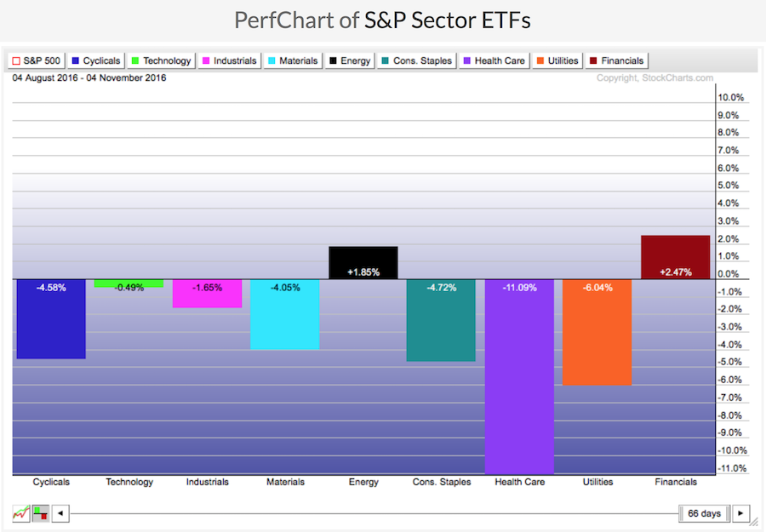Screen dimensions: 766x532
Task: Click the 66 days slider handle
Action: (704, 513)
